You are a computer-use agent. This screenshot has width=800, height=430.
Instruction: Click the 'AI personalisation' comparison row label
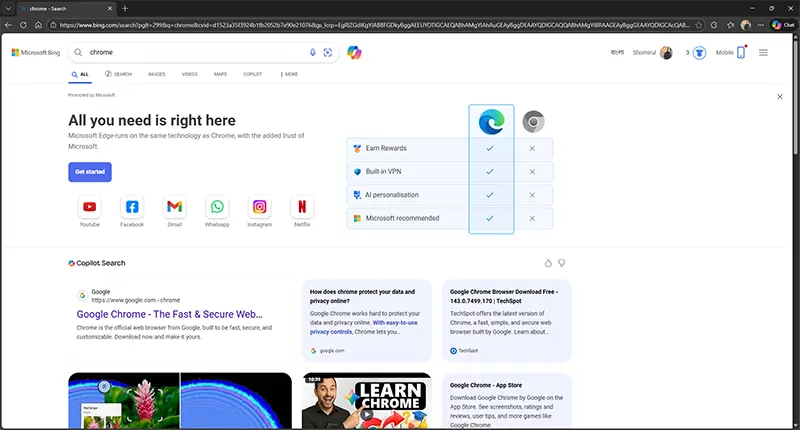[x=392, y=195]
